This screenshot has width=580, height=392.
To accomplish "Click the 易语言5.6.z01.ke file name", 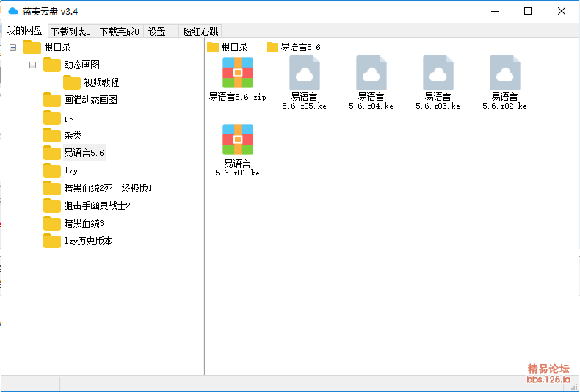I will [237, 168].
